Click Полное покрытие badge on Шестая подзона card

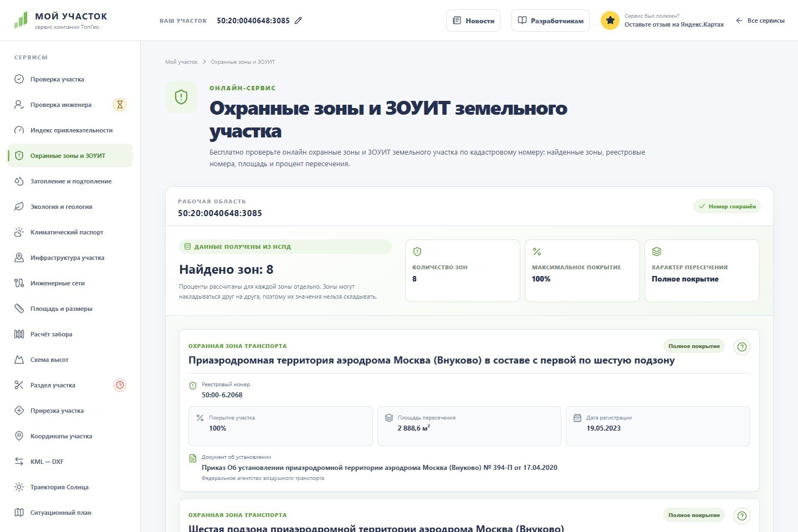pyautogui.click(x=694, y=515)
